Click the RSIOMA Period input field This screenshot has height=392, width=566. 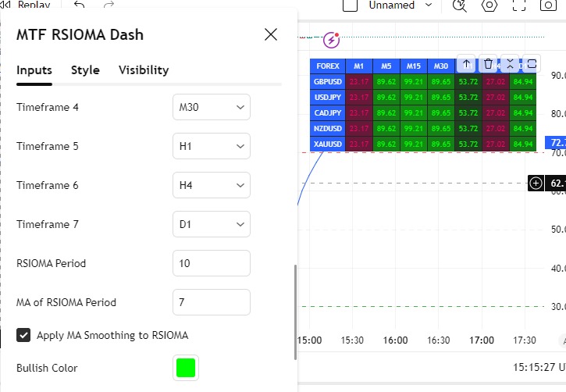211,263
